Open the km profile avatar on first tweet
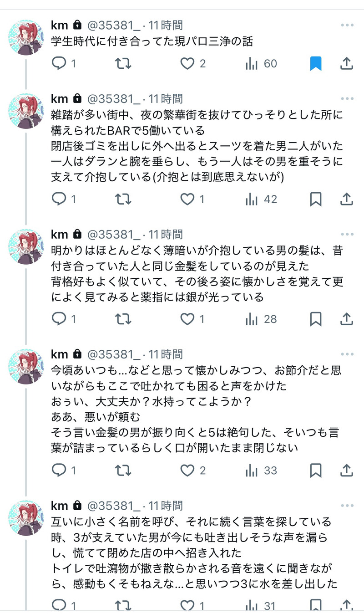Viewport: 364px width, 614px height. (x=26, y=37)
